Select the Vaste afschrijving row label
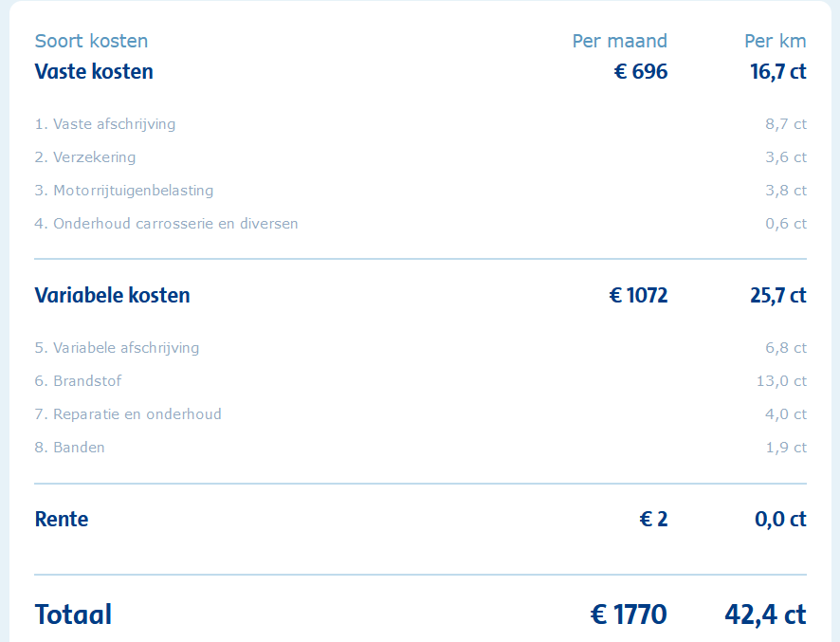The height and width of the screenshot is (642, 840). [x=105, y=124]
